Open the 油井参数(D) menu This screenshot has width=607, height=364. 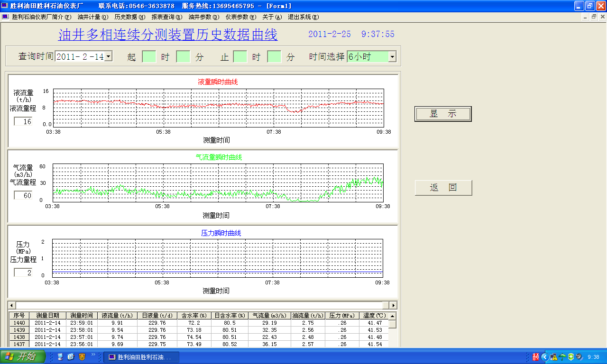tap(204, 17)
